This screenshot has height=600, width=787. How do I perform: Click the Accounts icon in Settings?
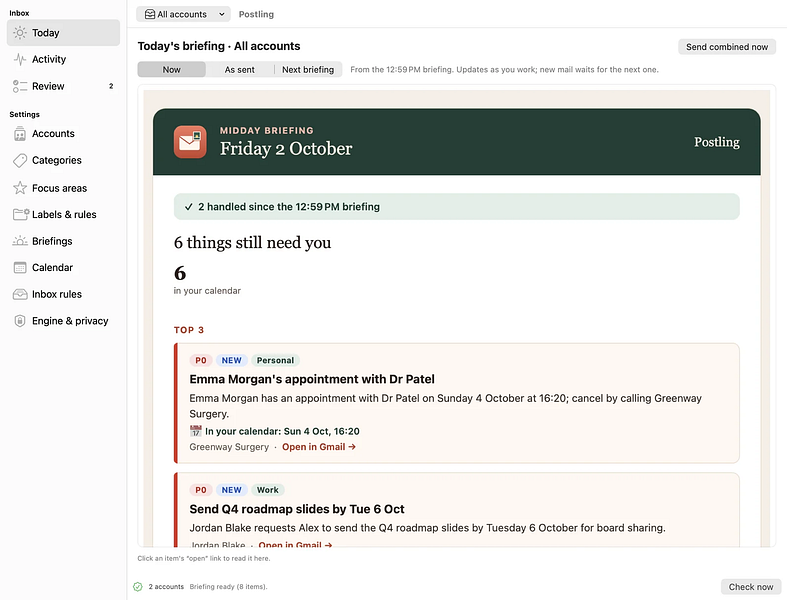pyautogui.click(x=20, y=134)
